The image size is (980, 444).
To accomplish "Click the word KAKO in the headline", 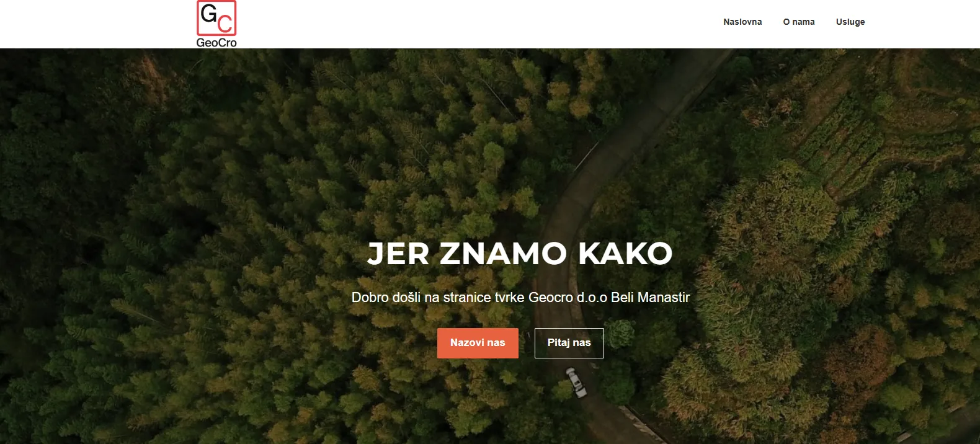I will coord(625,254).
